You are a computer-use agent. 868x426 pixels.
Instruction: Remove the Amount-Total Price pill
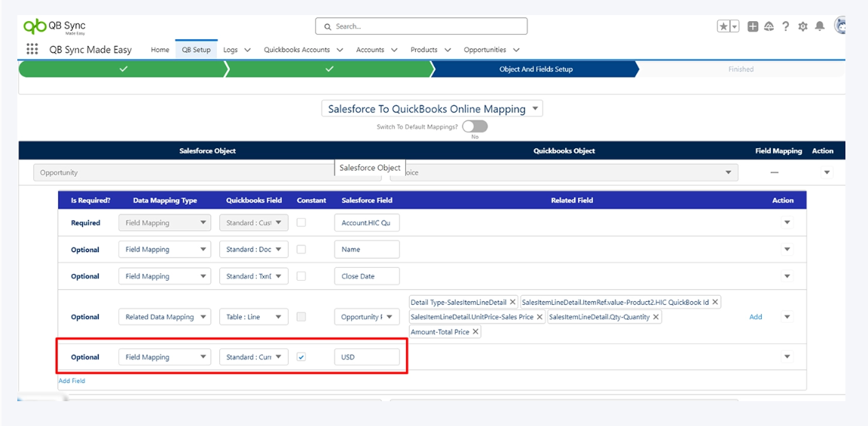pos(475,332)
